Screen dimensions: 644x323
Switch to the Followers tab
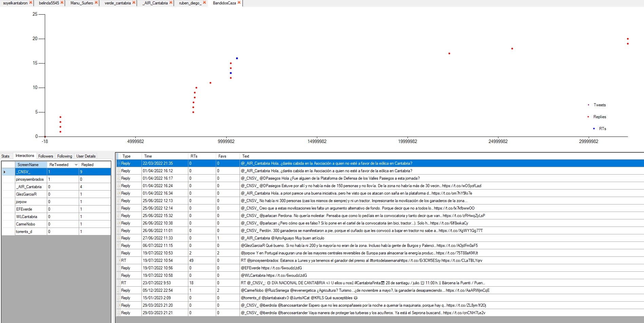[x=45, y=156]
